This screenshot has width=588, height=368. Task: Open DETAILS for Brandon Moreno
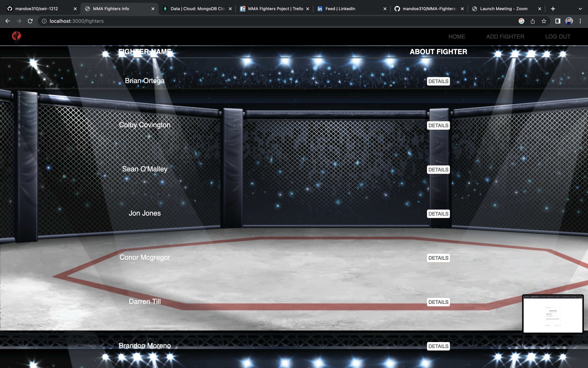[x=438, y=346]
